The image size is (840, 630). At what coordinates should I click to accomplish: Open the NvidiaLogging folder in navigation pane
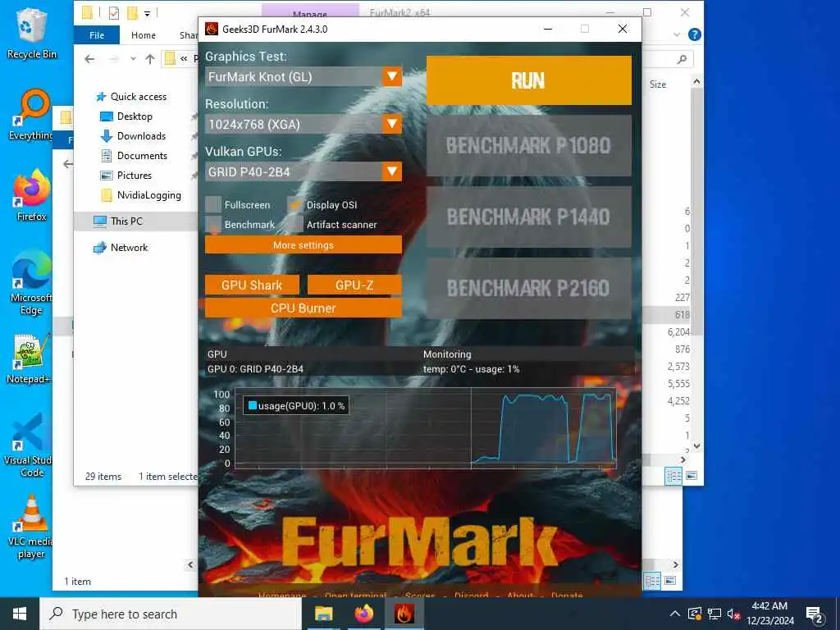point(149,195)
